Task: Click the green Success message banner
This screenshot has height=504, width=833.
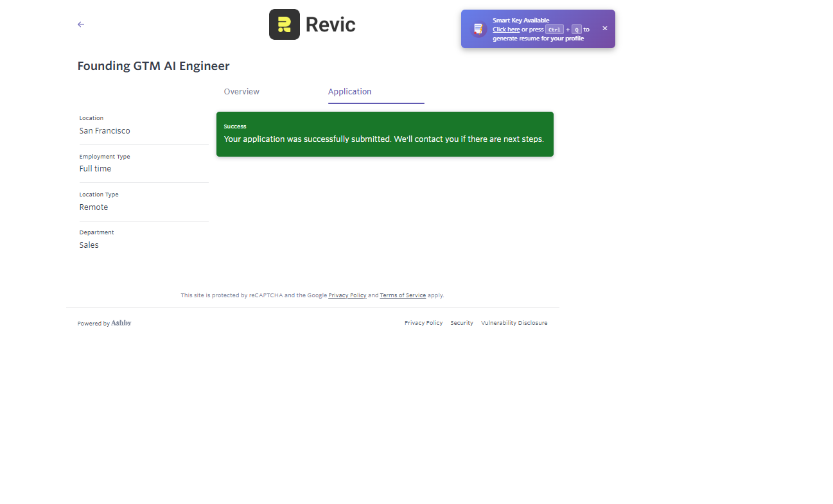Action: [x=384, y=134]
